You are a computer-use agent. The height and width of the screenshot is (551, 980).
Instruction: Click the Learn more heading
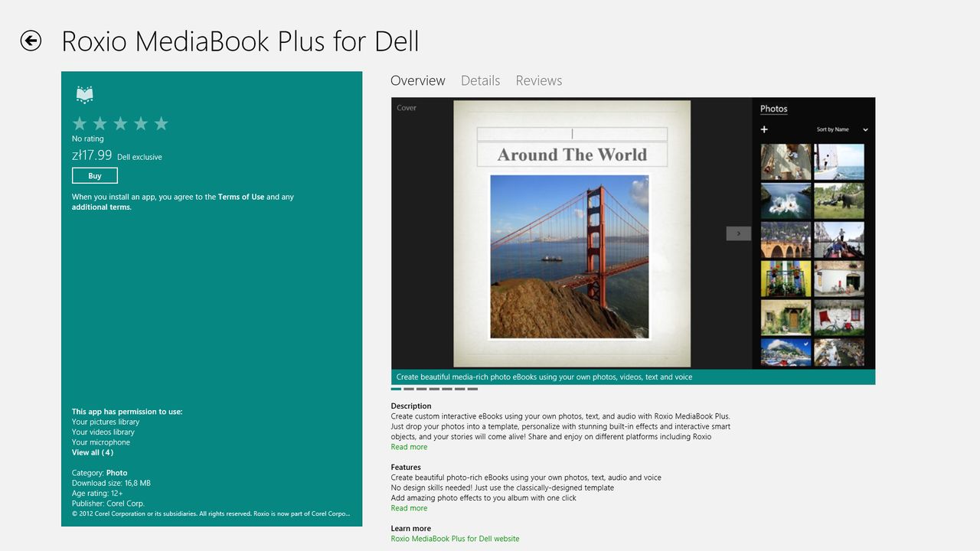[x=411, y=529]
